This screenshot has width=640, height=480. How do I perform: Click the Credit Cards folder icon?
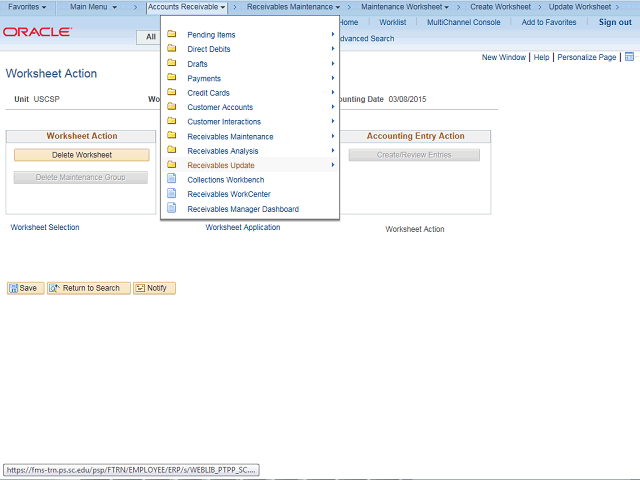(172, 92)
